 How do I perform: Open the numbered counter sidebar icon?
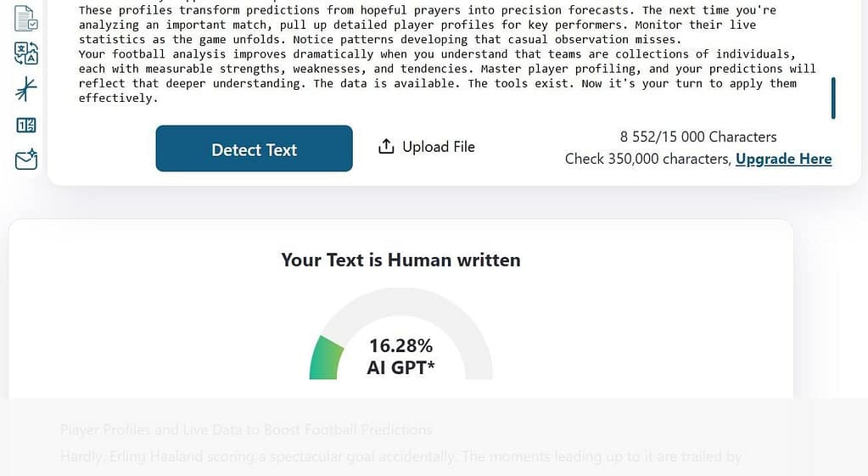pos(26,125)
